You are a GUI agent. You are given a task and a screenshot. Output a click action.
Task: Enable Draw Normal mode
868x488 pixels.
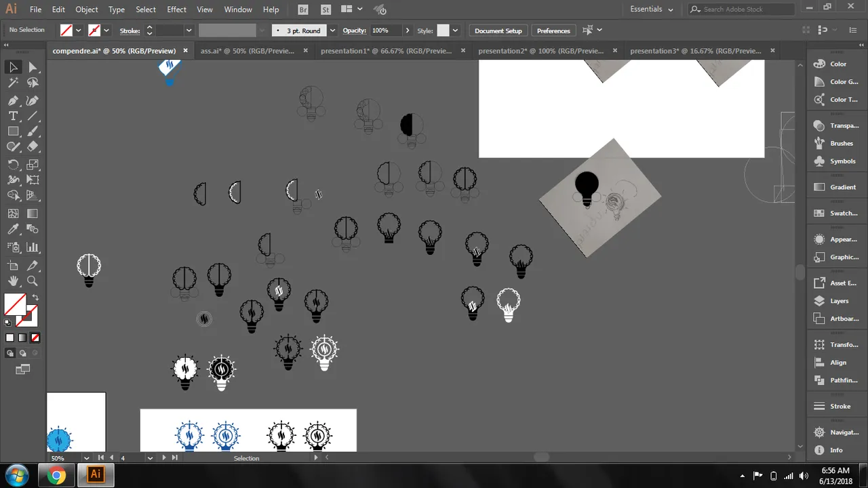(10, 353)
